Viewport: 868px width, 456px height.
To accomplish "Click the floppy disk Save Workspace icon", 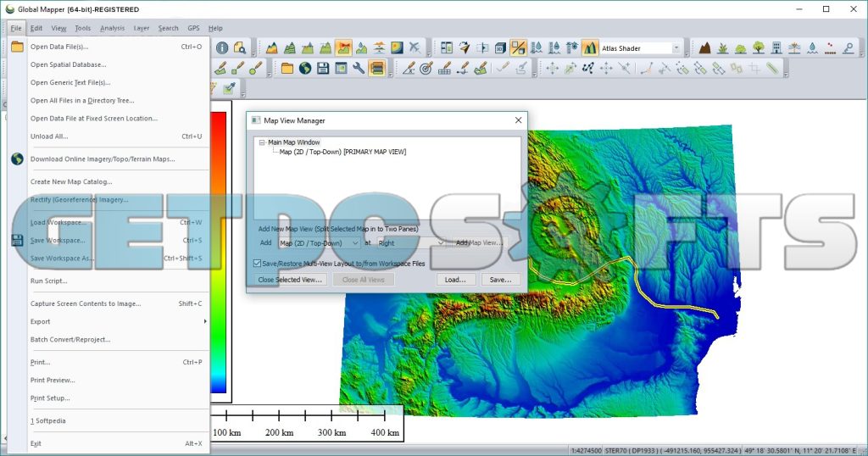I will pos(323,69).
